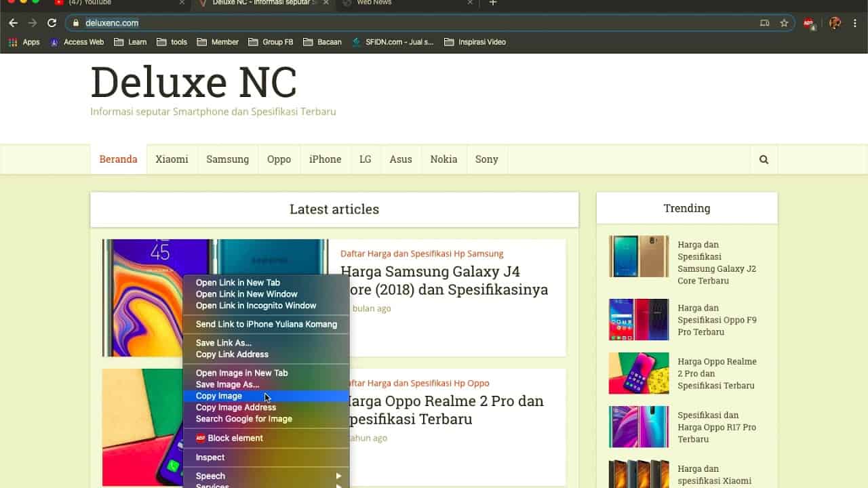Click the Galaxy J2 Core trending thumbnail

(639, 256)
